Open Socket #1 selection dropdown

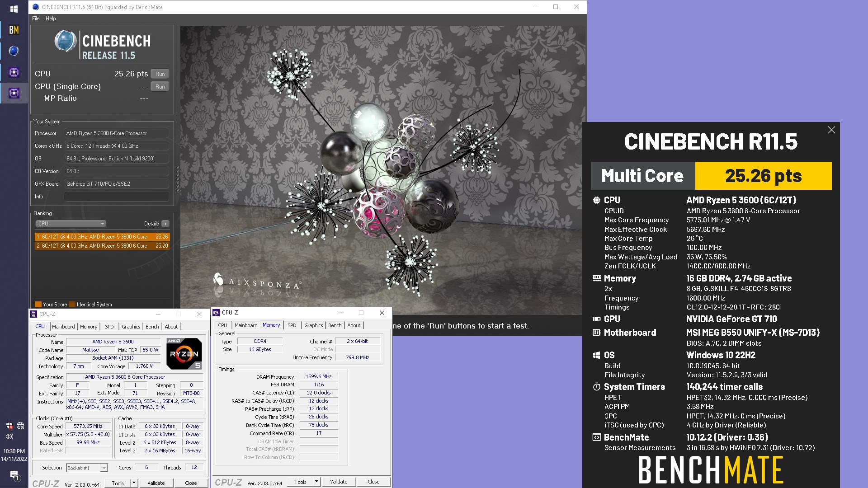point(87,468)
